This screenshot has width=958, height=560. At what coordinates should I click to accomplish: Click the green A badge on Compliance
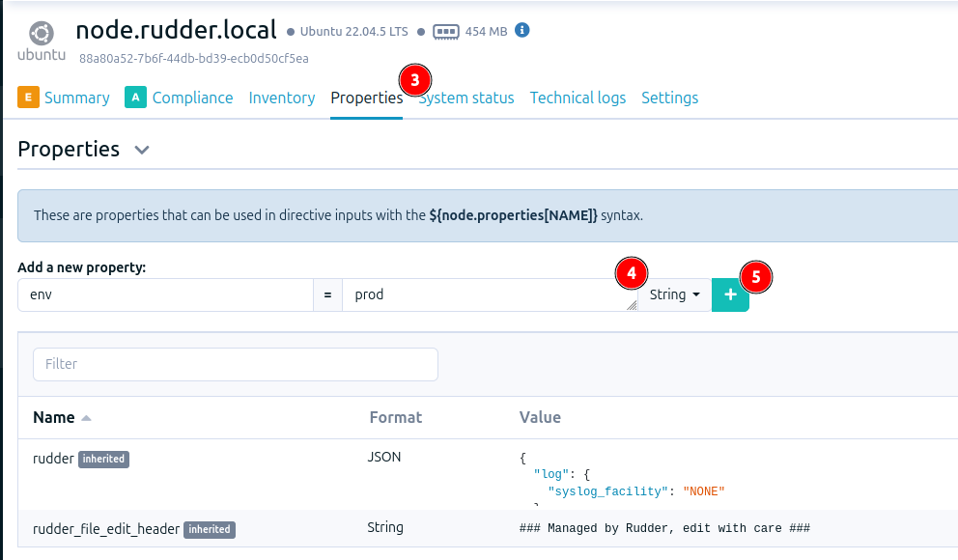[135, 98]
